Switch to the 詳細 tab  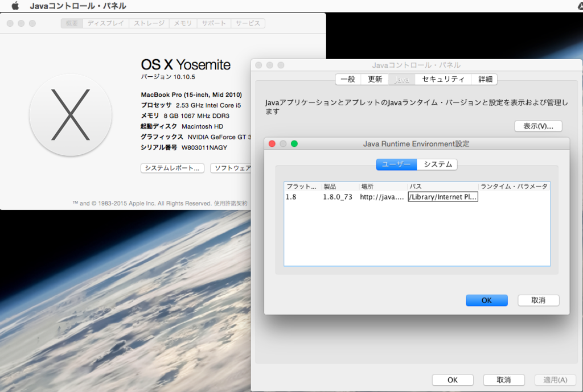(x=485, y=79)
